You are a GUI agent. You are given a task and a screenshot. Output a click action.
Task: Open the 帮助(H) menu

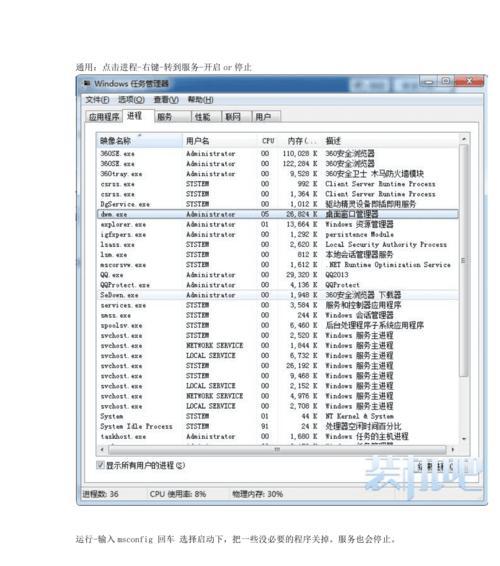[x=200, y=100]
